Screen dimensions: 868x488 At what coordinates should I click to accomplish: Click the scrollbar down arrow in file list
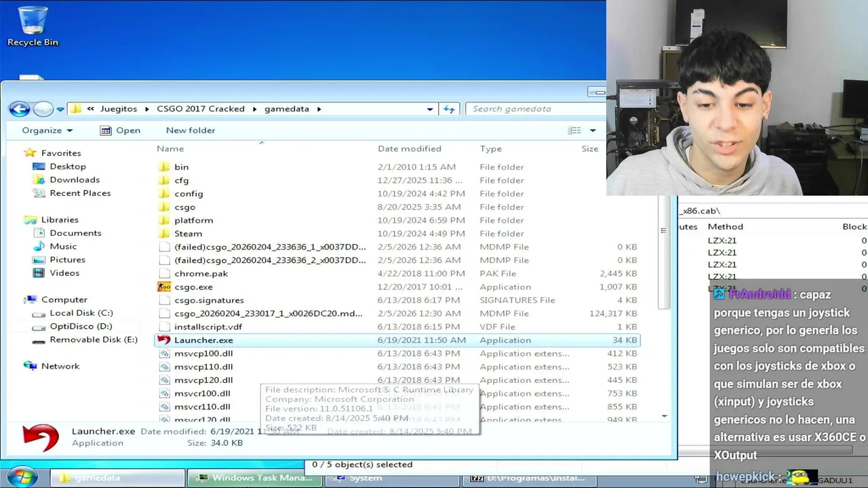click(664, 415)
